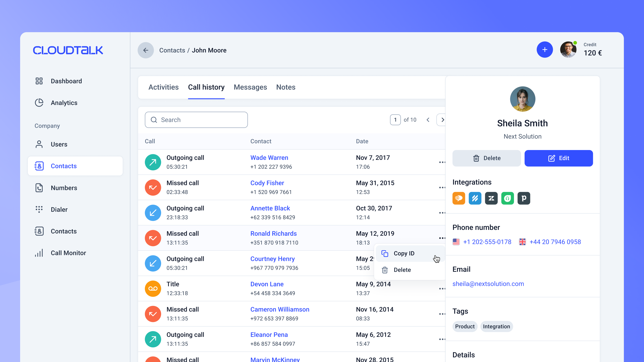Select the Product tag
Image resolution: width=644 pixels, height=362 pixels.
point(465,326)
